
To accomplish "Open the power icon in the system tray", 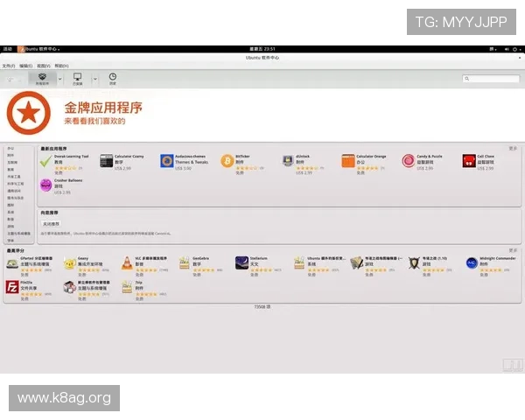I will click(x=515, y=49).
